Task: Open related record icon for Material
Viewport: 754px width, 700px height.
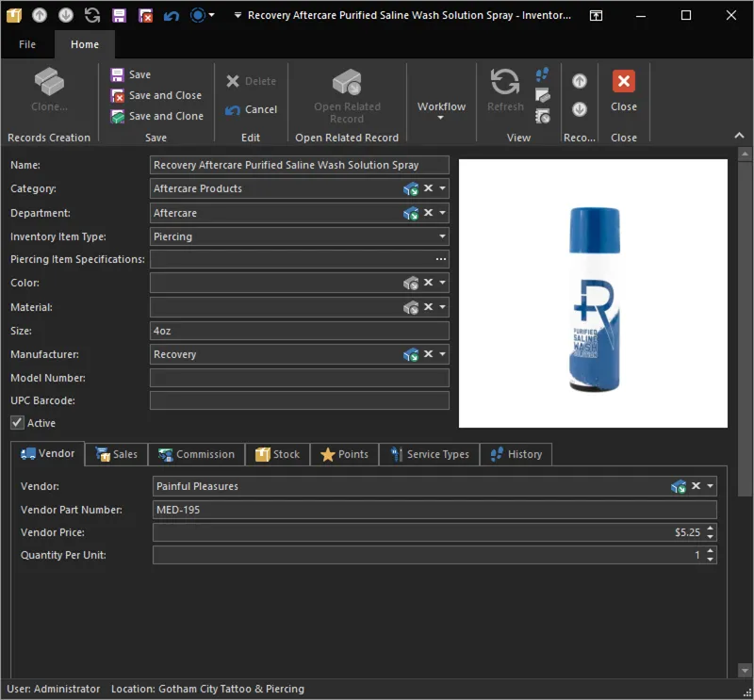Action: [411, 307]
